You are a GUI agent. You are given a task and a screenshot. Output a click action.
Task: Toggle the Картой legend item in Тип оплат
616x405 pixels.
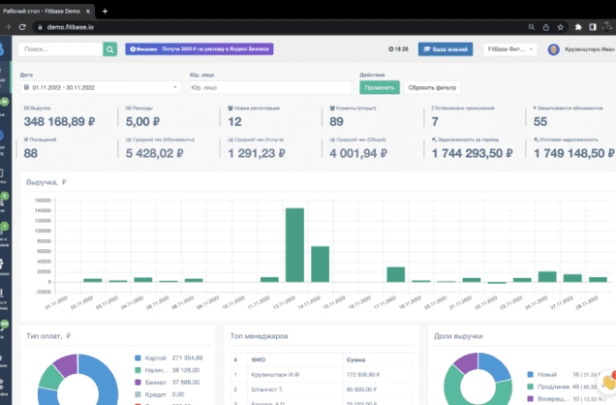coord(155,357)
